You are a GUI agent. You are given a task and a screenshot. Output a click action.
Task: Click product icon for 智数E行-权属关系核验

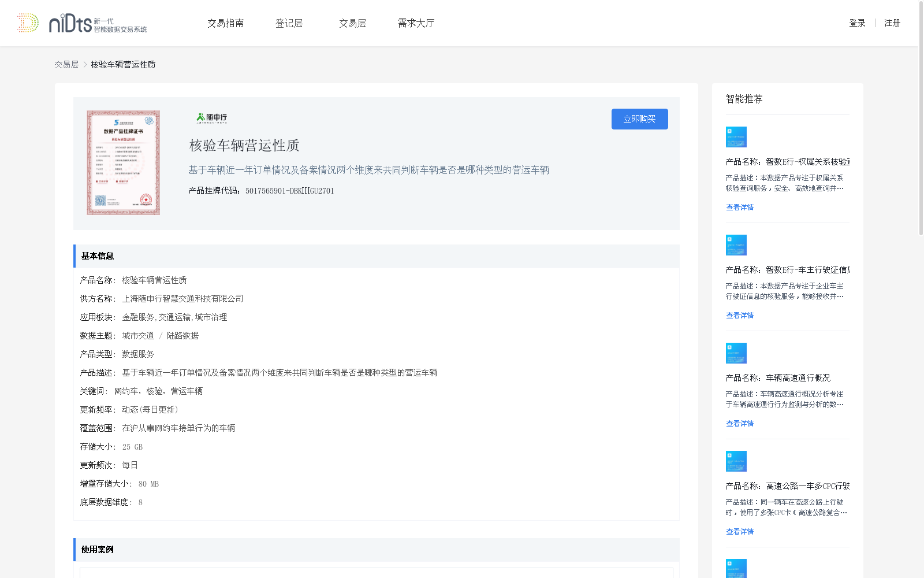pos(736,137)
